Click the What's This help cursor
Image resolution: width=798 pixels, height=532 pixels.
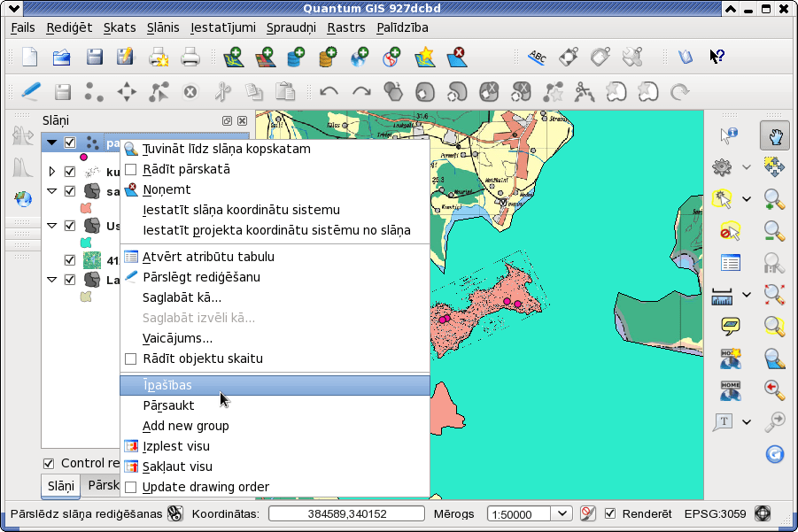click(717, 57)
